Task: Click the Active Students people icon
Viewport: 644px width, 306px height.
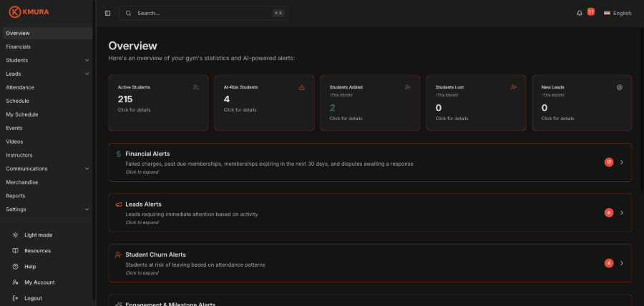Action: tap(196, 87)
